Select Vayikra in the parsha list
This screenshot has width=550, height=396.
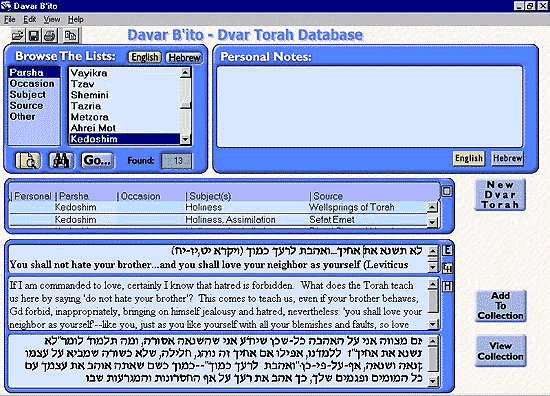(125, 73)
